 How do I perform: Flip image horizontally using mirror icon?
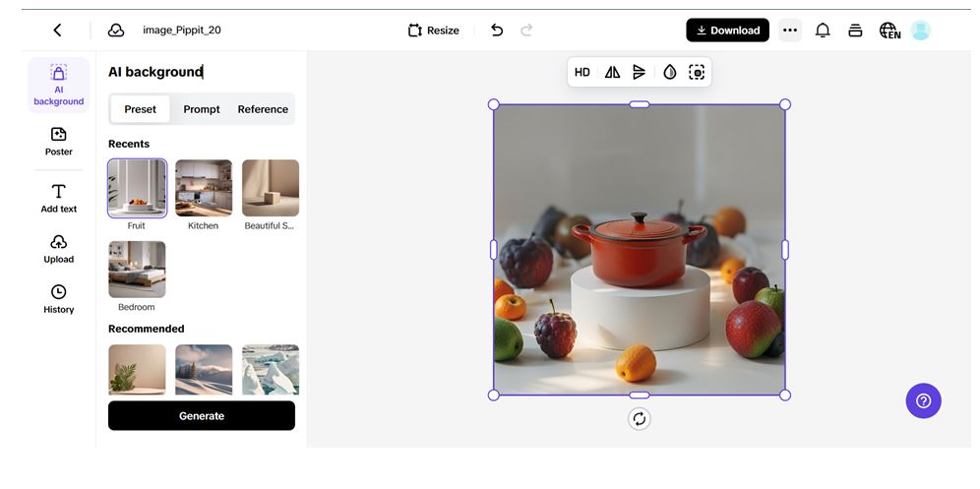(x=612, y=72)
